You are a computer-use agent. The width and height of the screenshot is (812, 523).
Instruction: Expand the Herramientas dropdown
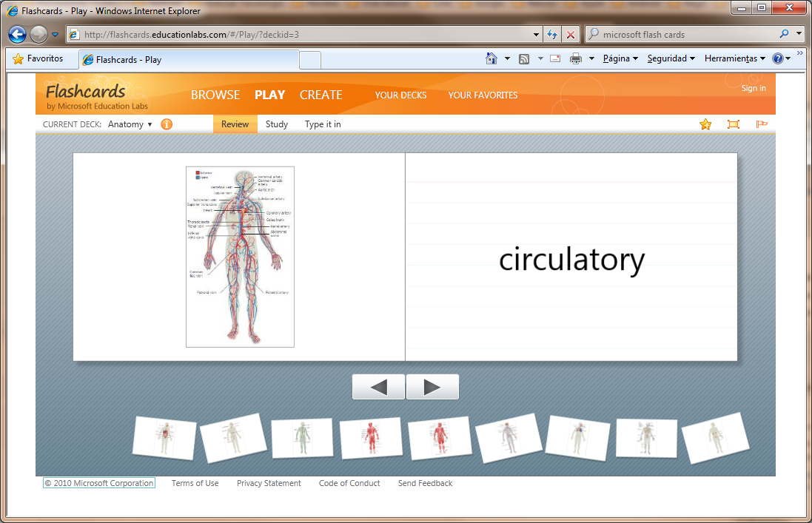tap(734, 58)
